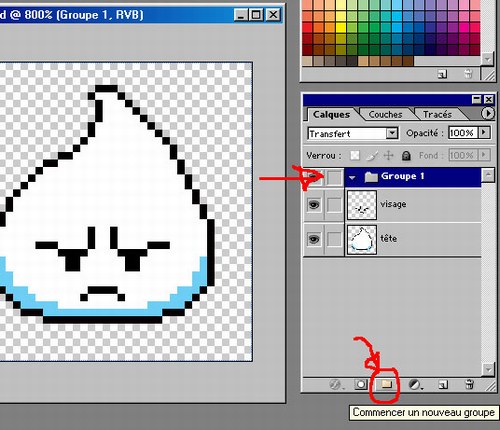Delete layer with Calques trash icon
Viewport: 500px width, 430px height.
pos(469,385)
